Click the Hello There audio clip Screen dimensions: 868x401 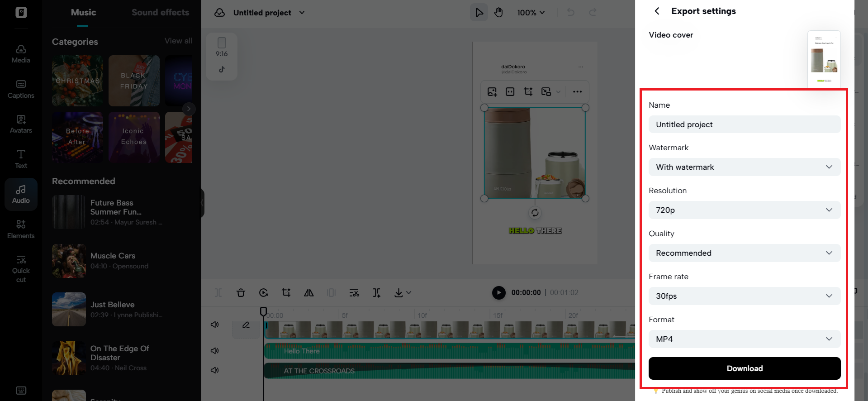pyautogui.click(x=450, y=351)
